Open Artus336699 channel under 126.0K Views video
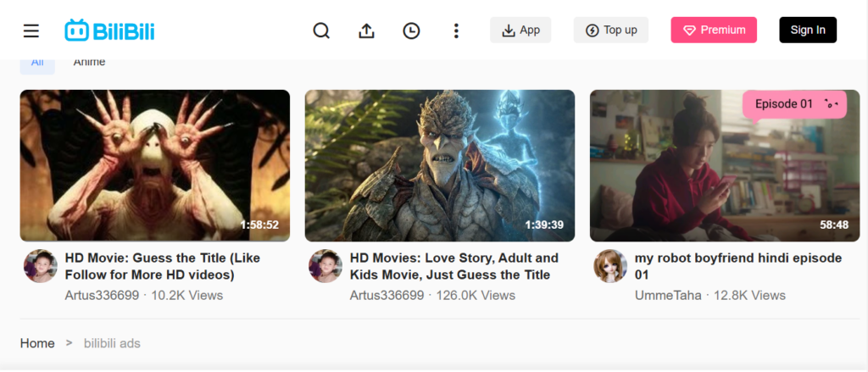 pos(387,296)
